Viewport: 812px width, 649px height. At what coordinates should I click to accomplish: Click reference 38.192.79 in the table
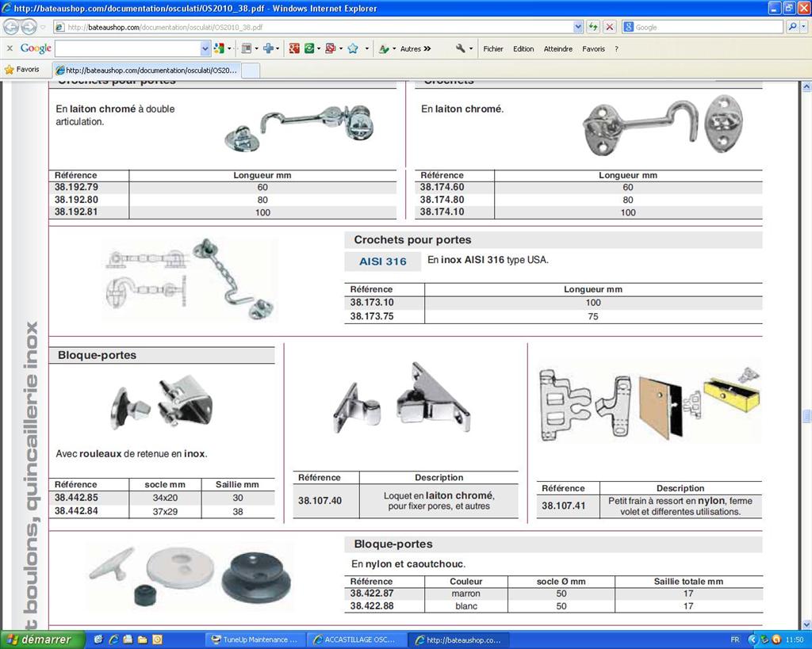pyautogui.click(x=76, y=187)
